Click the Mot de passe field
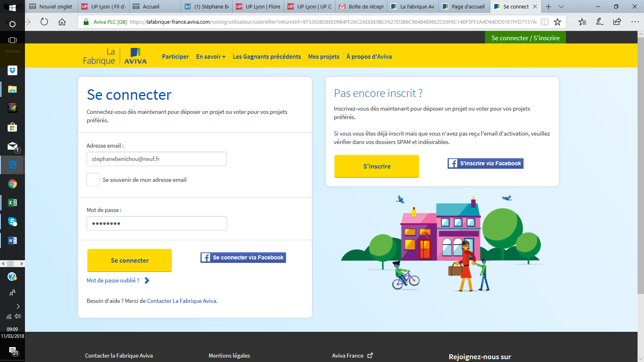644x362 pixels. pyautogui.click(x=157, y=223)
